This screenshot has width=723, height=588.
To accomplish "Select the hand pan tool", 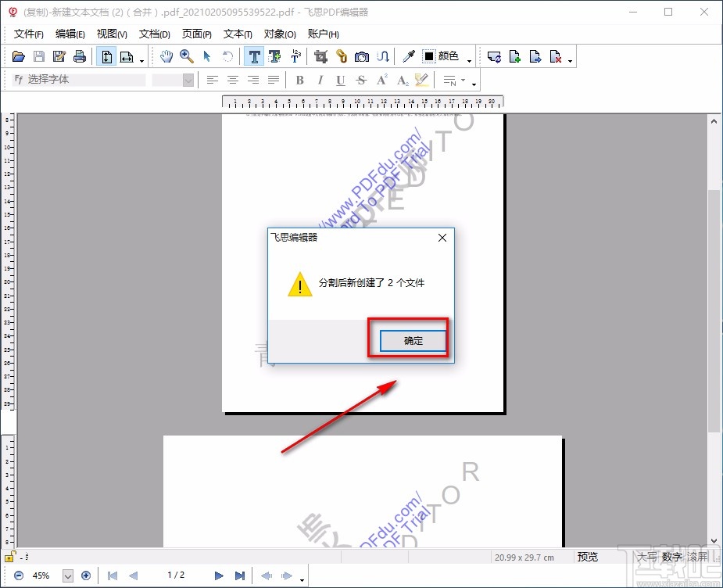I will tap(166, 57).
